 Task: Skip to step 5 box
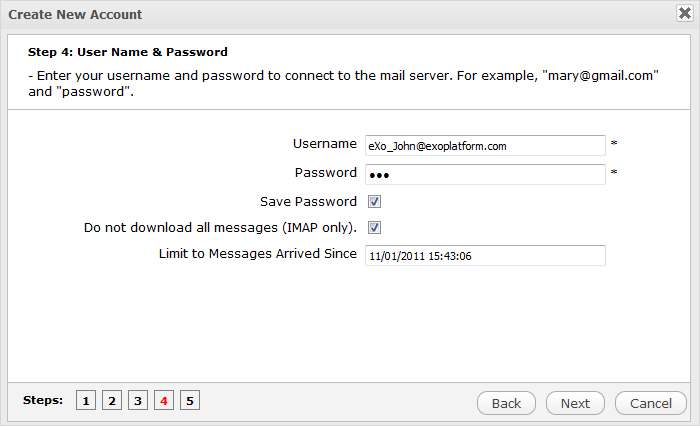(190, 401)
